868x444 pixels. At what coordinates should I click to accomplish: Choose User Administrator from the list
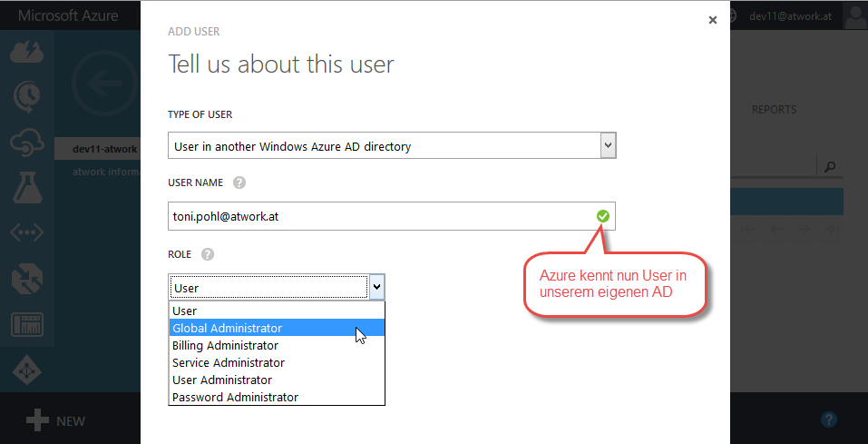point(222,380)
